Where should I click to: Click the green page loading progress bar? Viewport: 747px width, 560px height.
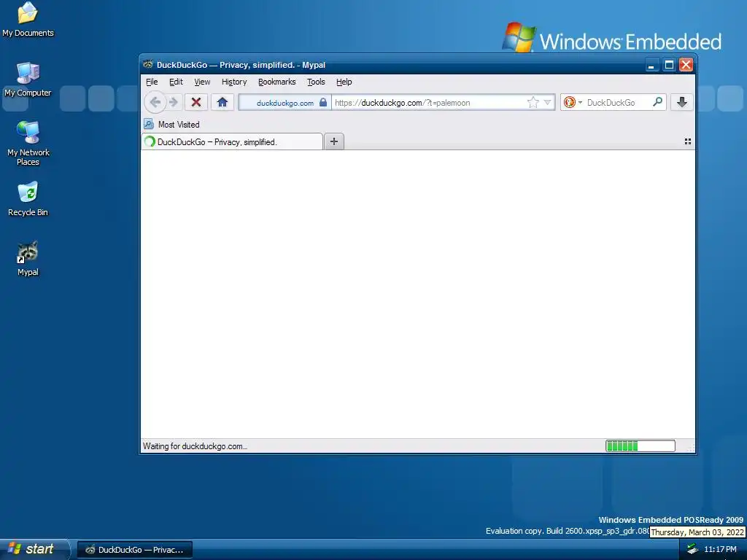pyautogui.click(x=640, y=446)
